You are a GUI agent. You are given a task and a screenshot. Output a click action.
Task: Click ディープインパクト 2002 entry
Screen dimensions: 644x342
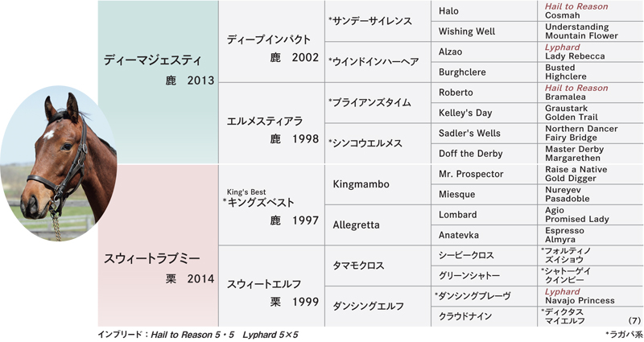point(271,42)
